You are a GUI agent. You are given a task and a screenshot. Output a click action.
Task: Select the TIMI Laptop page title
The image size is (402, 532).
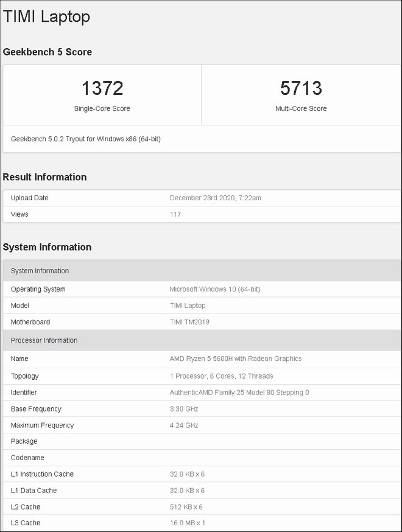coord(46,17)
